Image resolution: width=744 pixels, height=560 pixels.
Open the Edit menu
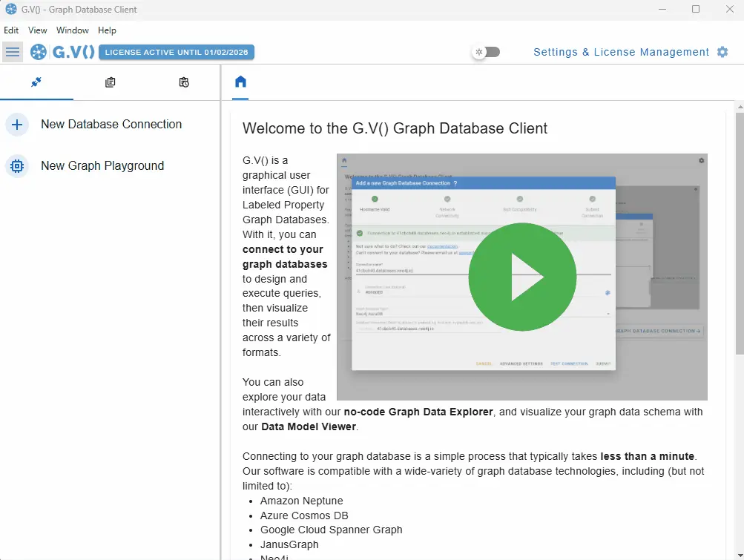click(11, 30)
